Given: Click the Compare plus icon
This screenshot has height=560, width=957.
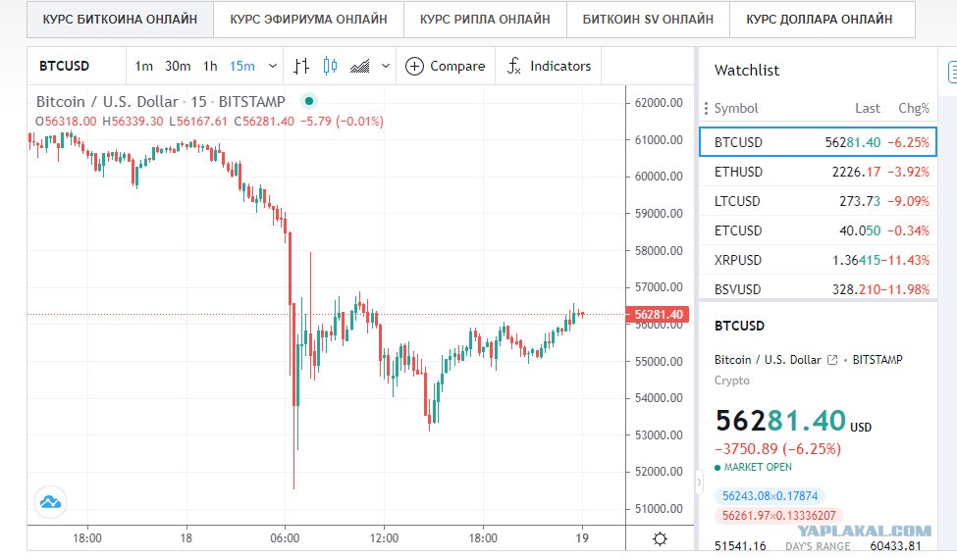Looking at the screenshot, I should pos(414,66).
